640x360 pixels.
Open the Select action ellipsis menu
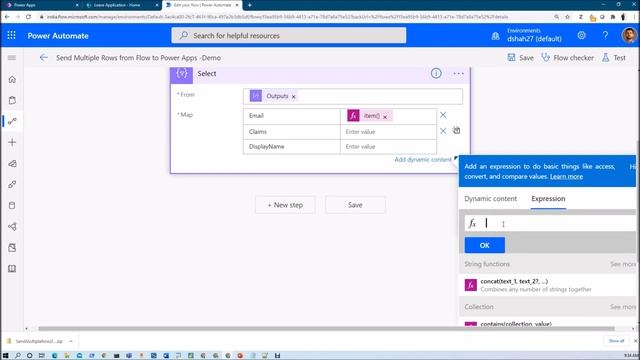pyautogui.click(x=458, y=73)
